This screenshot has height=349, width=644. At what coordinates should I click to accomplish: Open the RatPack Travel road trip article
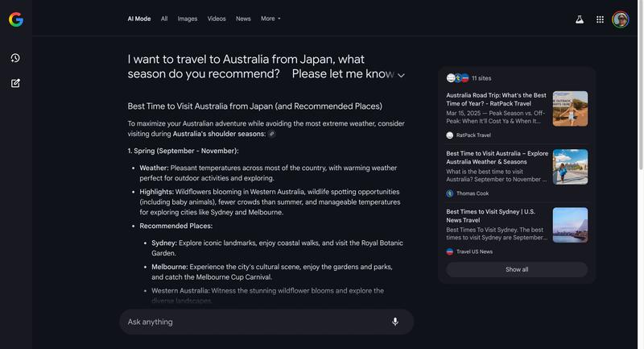497,100
